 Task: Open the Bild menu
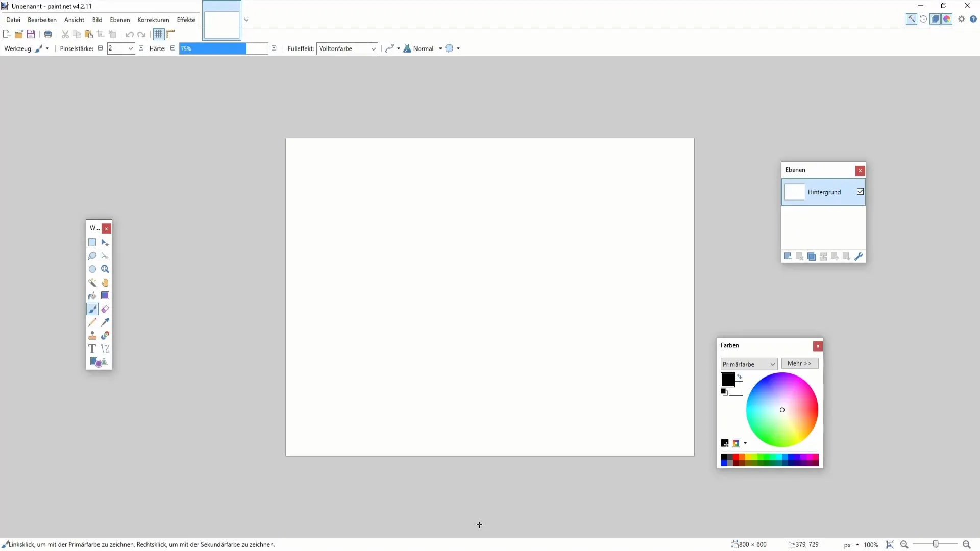tap(96, 19)
